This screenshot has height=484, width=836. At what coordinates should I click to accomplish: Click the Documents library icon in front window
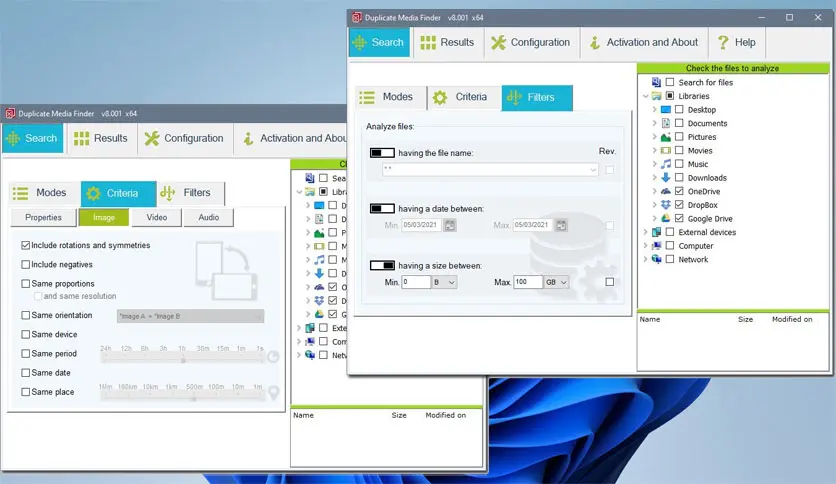[665, 123]
